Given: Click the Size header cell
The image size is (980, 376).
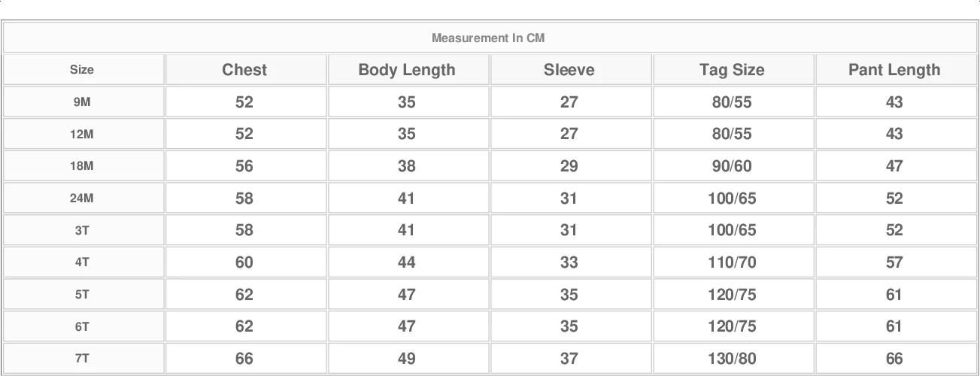Looking at the screenshot, I should (82, 70).
